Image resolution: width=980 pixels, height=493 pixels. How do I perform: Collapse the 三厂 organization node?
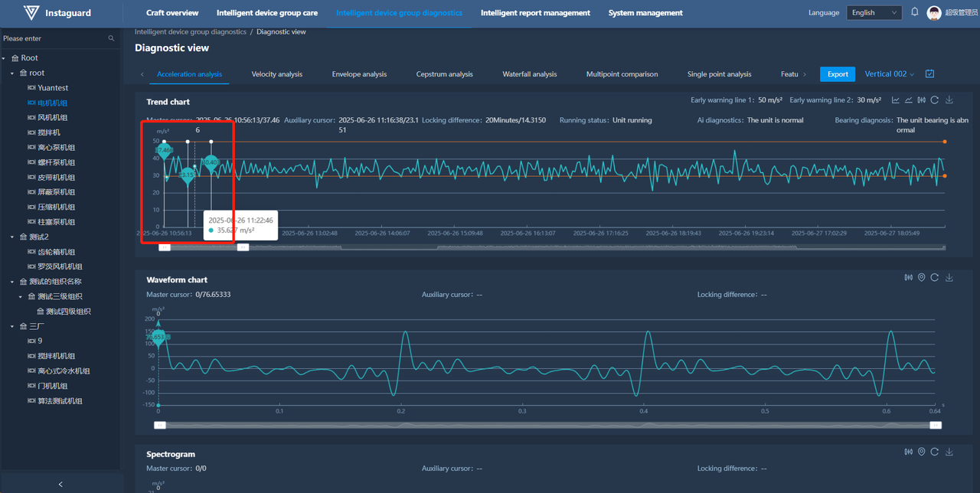coord(12,327)
